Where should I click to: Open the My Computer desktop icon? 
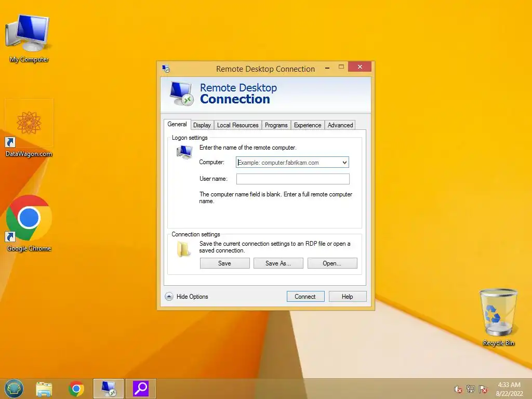(29, 38)
